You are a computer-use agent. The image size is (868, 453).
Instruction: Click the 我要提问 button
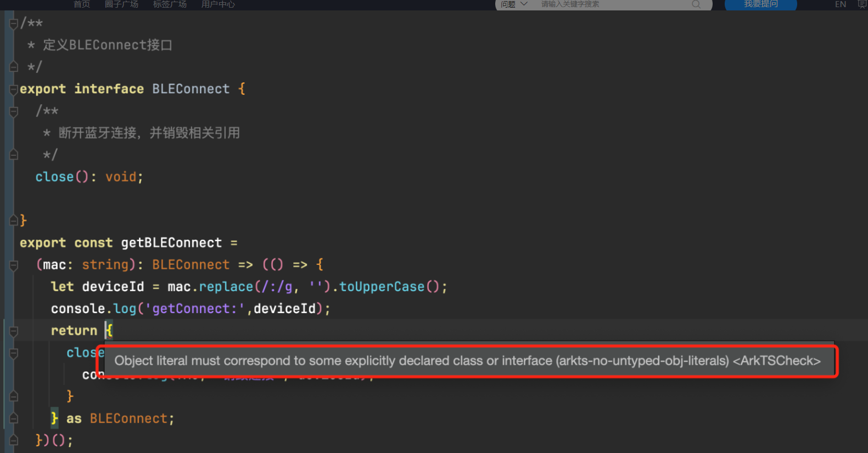click(x=760, y=4)
